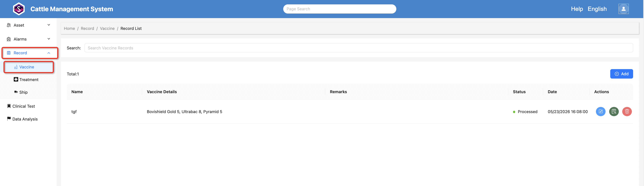The height and width of the screenshot is (186, 644).
Task: Open the user profile avatar icon
Action: pos(624,9)
